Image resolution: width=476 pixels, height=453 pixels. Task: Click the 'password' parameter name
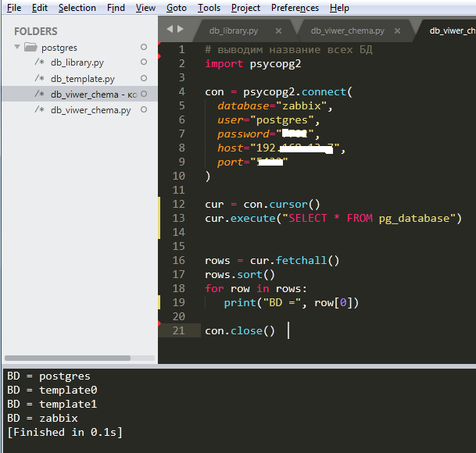[243, 134]
